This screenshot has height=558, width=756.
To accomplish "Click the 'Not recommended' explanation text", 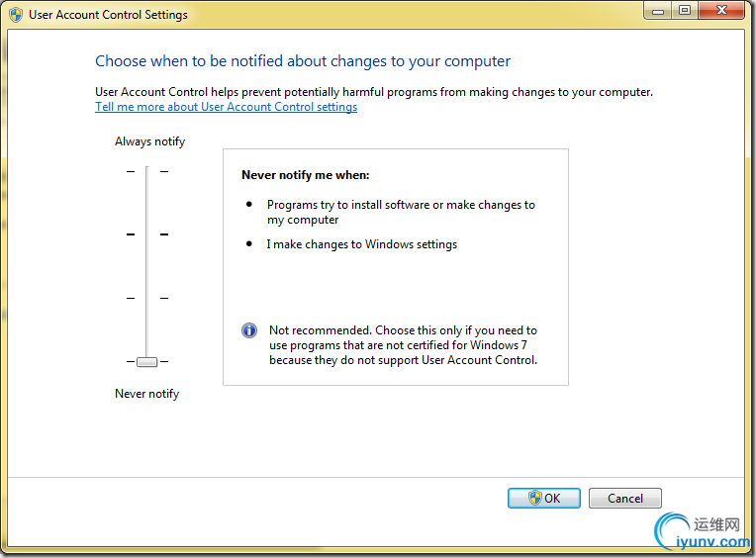I will pyautogui.click(x=403, y=345).
